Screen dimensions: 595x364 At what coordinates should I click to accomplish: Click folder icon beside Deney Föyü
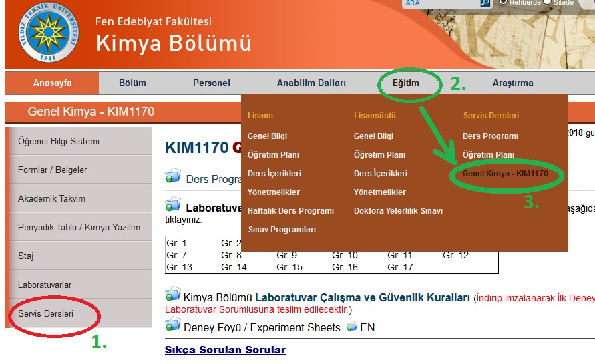point(173,325)
